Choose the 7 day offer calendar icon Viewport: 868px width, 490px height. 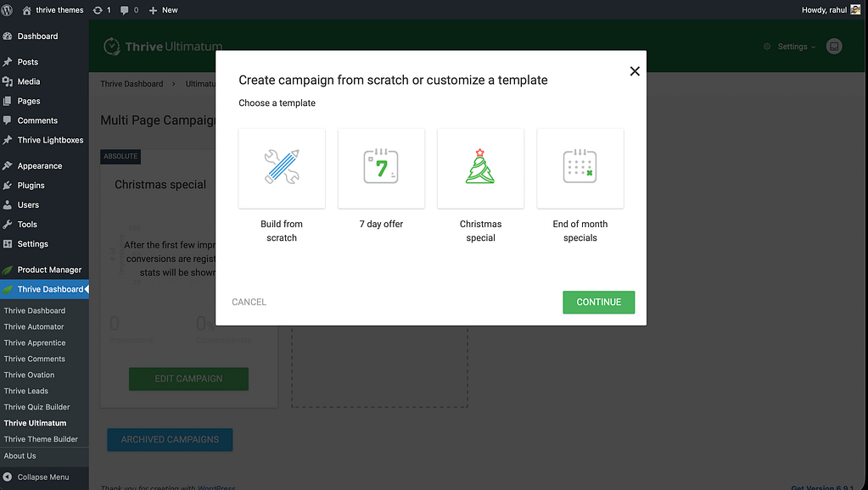(x=381, y=167)
